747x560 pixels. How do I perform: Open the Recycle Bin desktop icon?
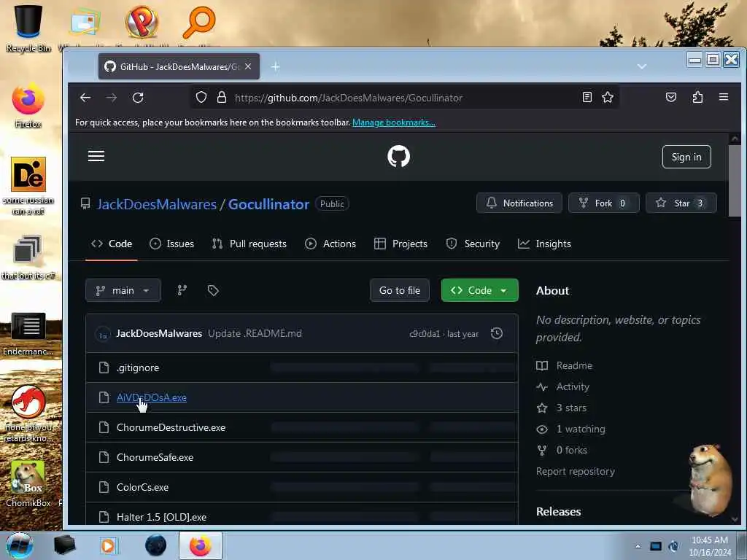28,28
